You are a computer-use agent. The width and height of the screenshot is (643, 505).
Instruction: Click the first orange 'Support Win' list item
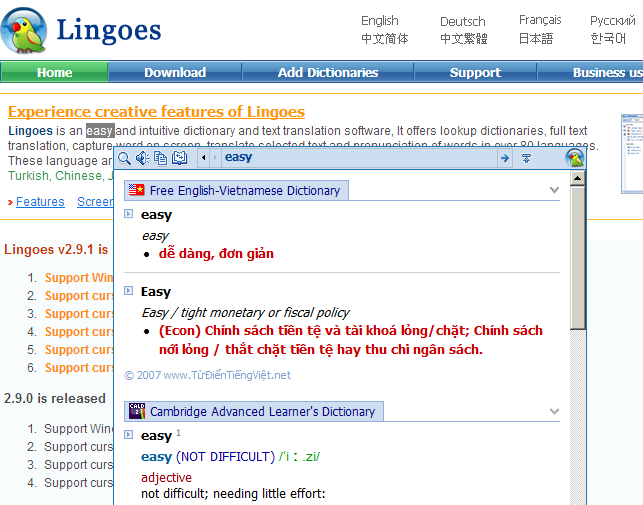(79, 278)
